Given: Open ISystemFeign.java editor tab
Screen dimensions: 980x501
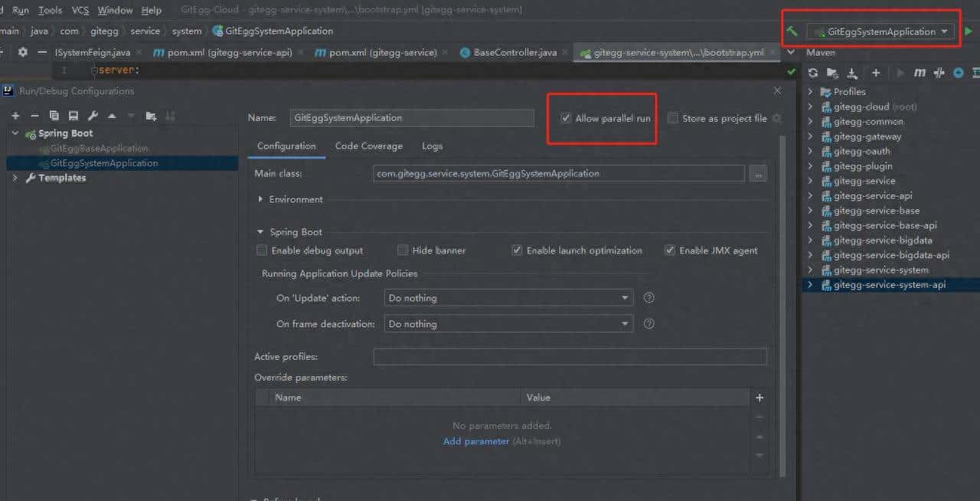Looking at the screenshot, I should coord(92,52).
